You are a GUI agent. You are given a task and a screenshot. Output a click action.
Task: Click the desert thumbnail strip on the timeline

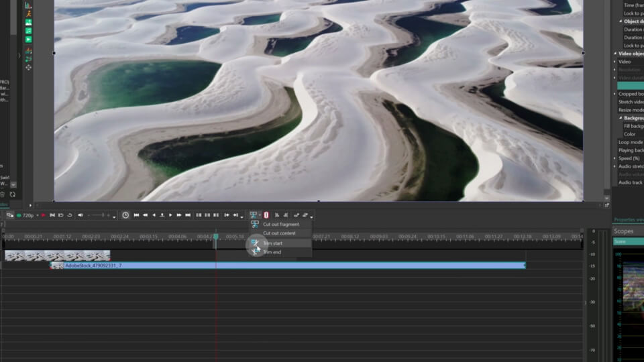(58, 255)
